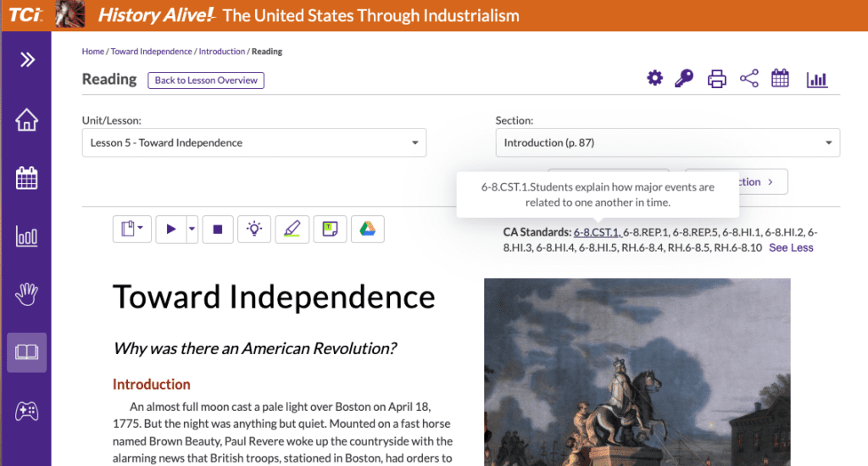Viewport: 868px width, 466px height.
Task: Open top-right bar graph results icon
Action: (x=816, y=79)
